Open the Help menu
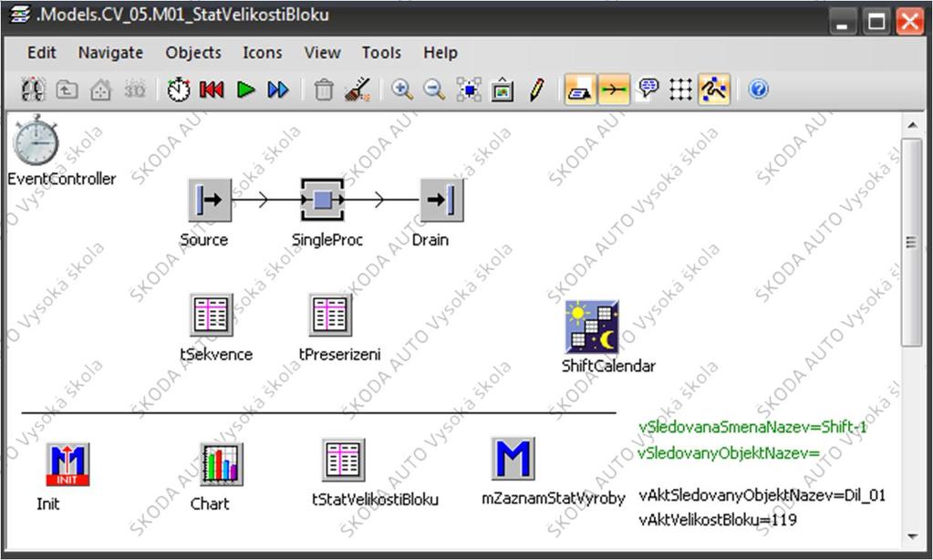The height and width of the screenshot is (560, 933). 441,53
